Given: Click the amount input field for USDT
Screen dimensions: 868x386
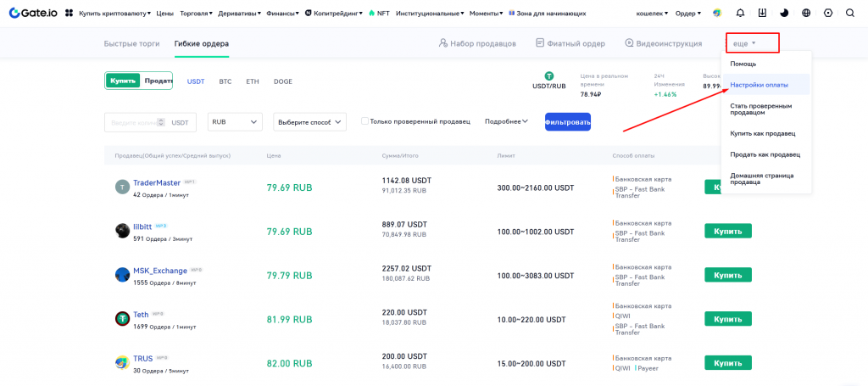Looking at the screenshot, I should [136, 122].
